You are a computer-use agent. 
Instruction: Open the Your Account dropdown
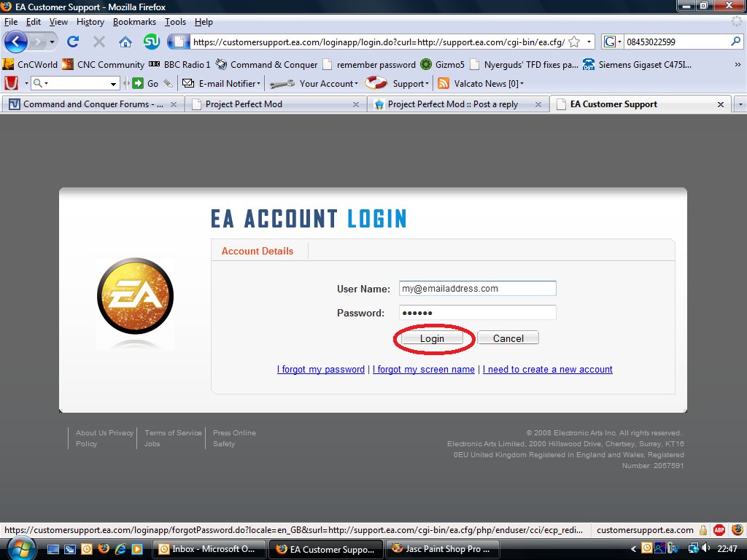(314, 83)
